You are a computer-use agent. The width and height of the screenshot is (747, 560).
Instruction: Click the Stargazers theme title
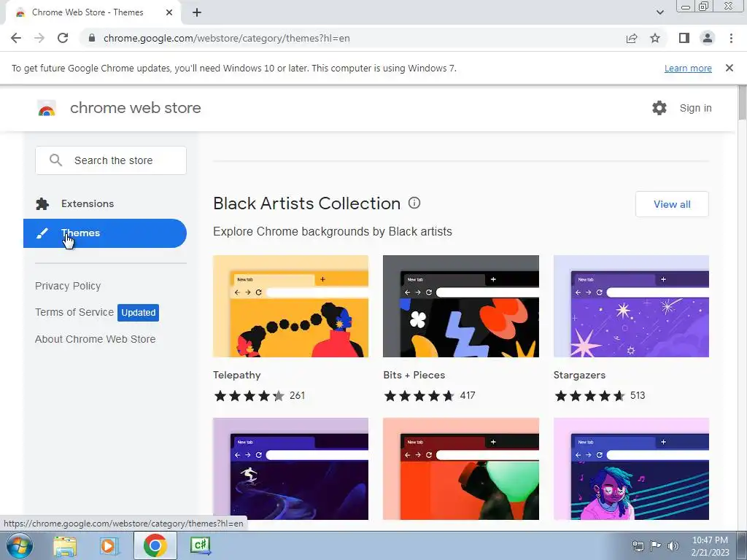(x=579, y=376)
